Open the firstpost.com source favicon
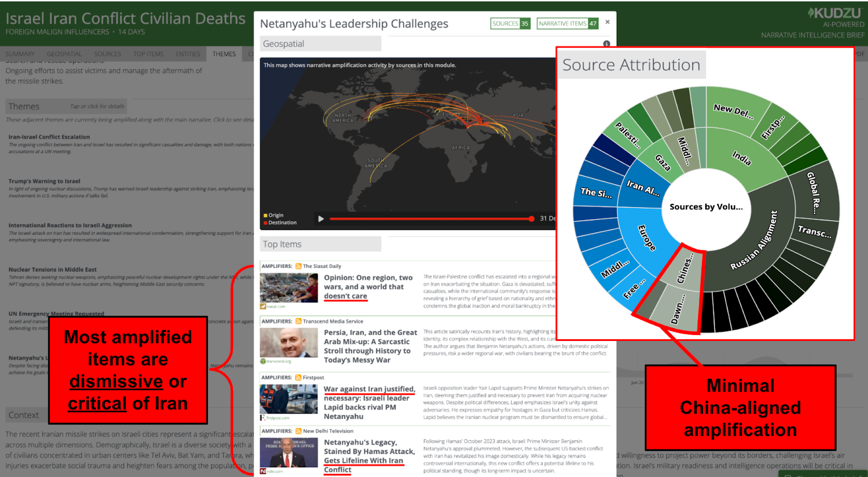The image size is (868, 477). tap(263, 417)
